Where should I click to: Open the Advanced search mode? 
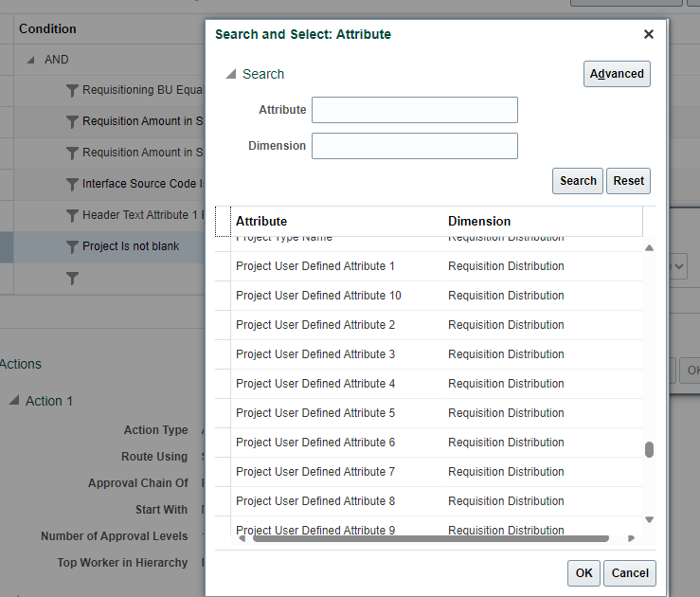click(x=617, y=74)
